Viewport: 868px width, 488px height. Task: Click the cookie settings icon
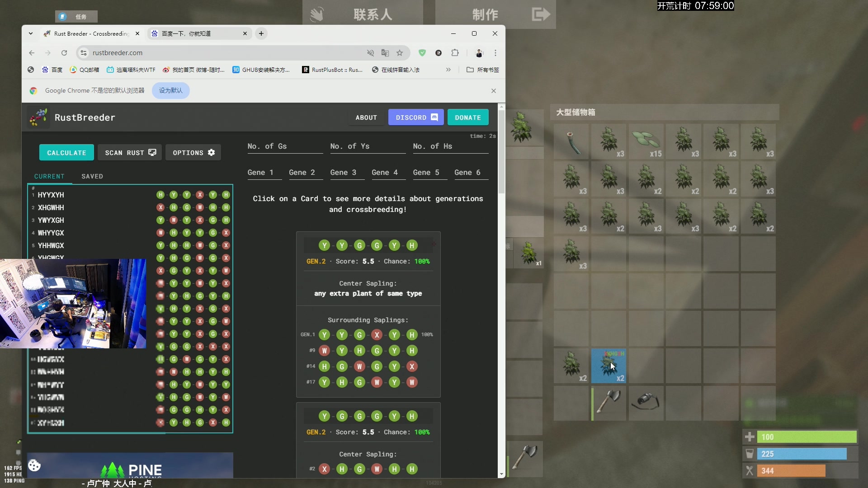34,465
